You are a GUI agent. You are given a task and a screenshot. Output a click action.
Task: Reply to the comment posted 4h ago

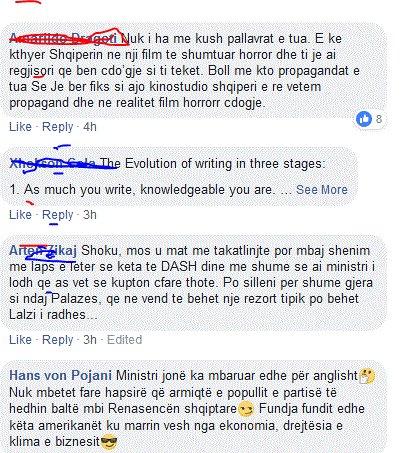point(57,127)
